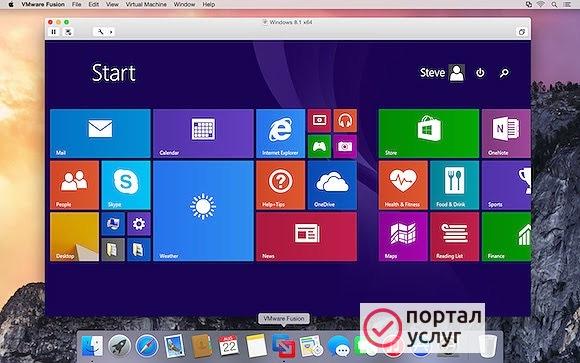Open Finder from the Dock
The image size is (580, 363).
92,346
